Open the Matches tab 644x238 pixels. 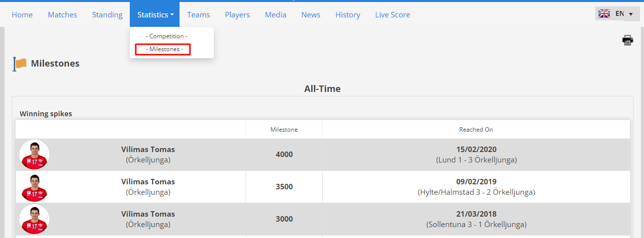62,14
